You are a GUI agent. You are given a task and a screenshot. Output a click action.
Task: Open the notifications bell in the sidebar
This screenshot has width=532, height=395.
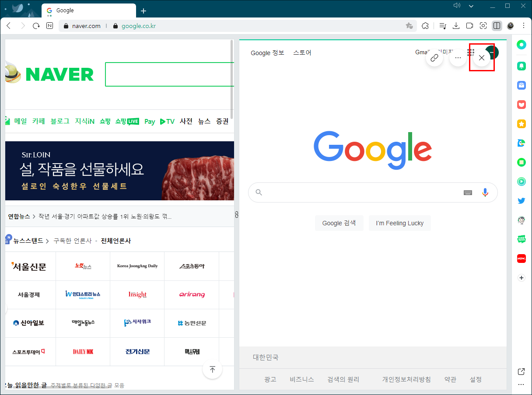coord(521,66)
